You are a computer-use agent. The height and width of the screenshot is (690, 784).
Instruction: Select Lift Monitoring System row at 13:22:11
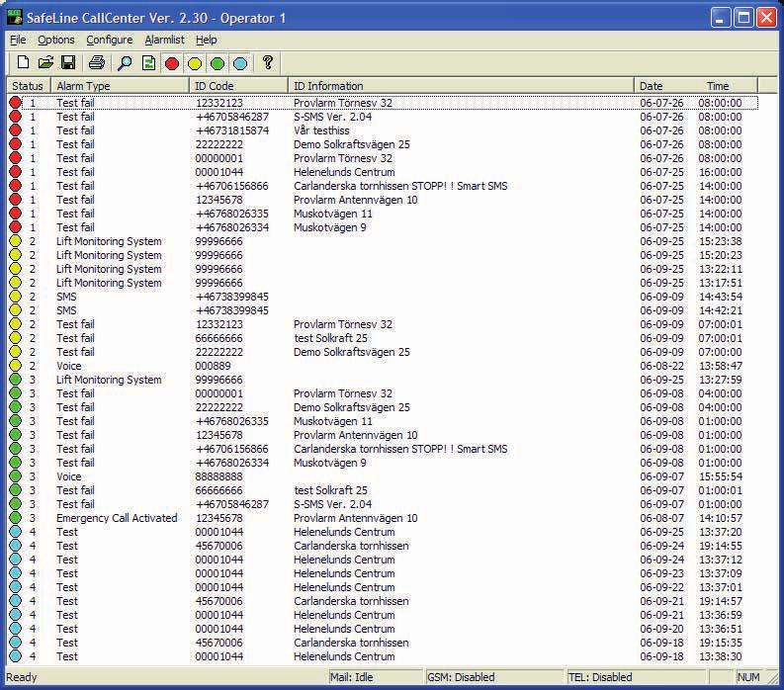(383, 269)
